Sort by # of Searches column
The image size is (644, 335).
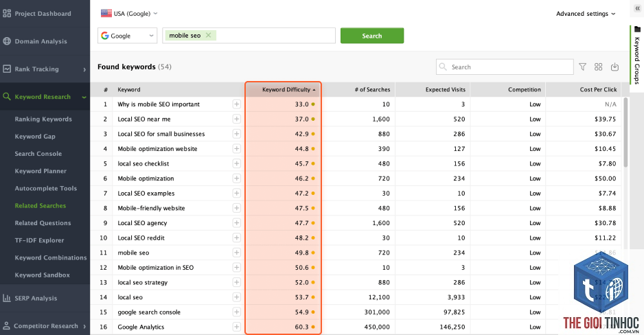click(373, 89)
